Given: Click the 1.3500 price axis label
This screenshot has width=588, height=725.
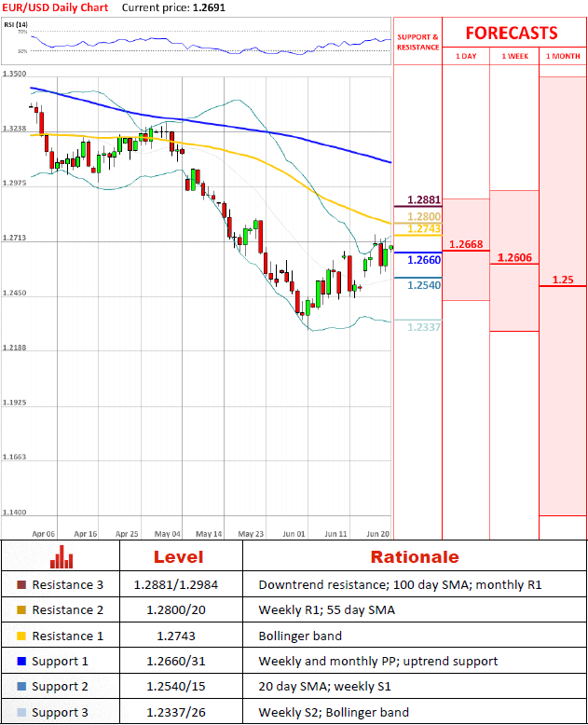Looking at the screenshot, I should [x=14, y=74].
